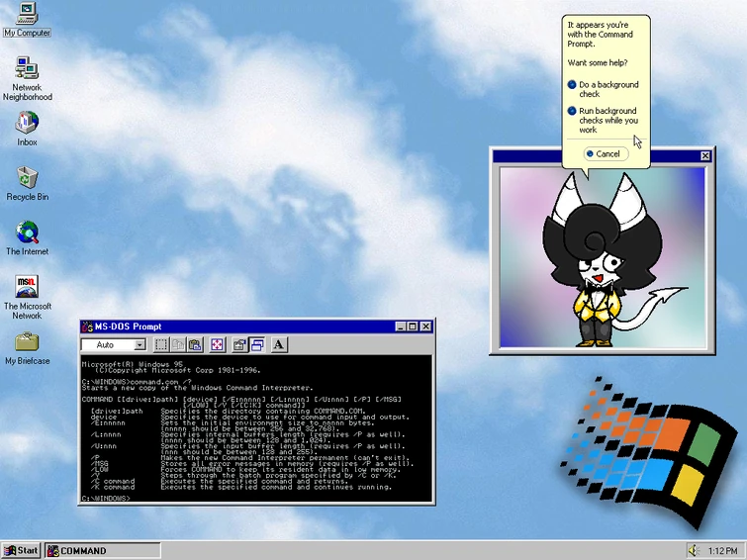Close the assistant character window
The image size is (747, 560).
(705, 156)
